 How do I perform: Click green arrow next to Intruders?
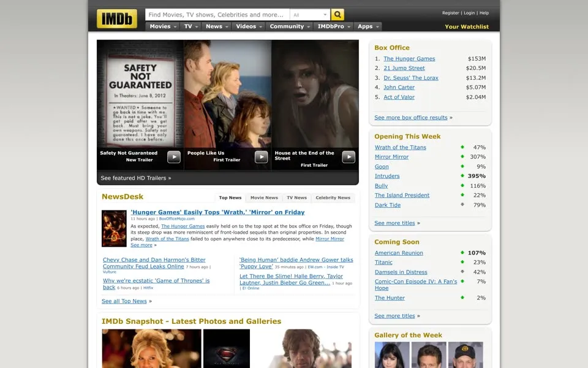point(462,175)
